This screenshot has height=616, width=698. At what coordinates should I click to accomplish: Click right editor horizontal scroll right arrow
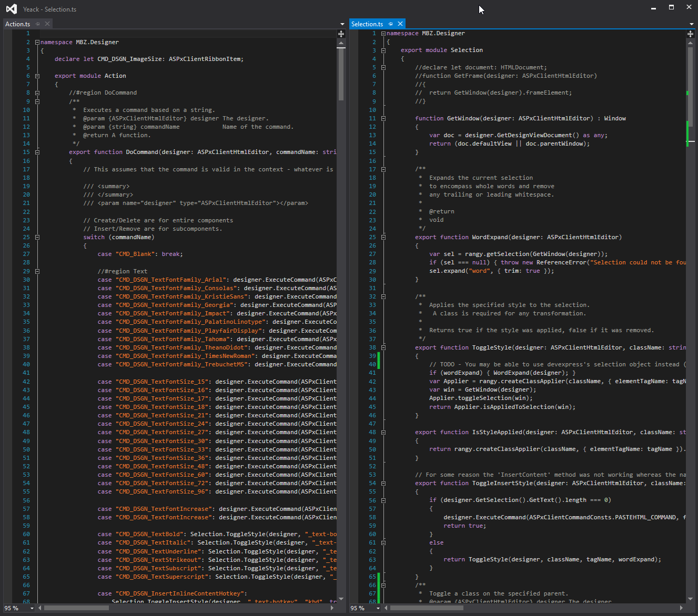[x=681, y=608]
